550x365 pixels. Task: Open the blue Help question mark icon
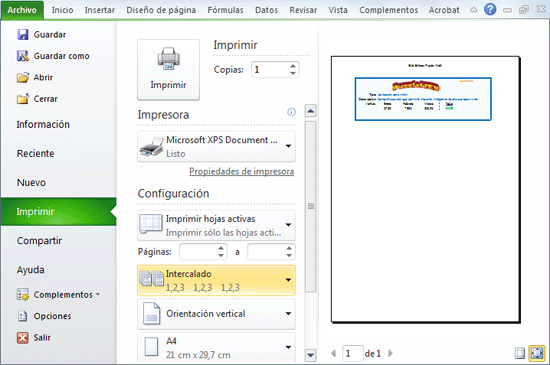click(x=490, y=9)
